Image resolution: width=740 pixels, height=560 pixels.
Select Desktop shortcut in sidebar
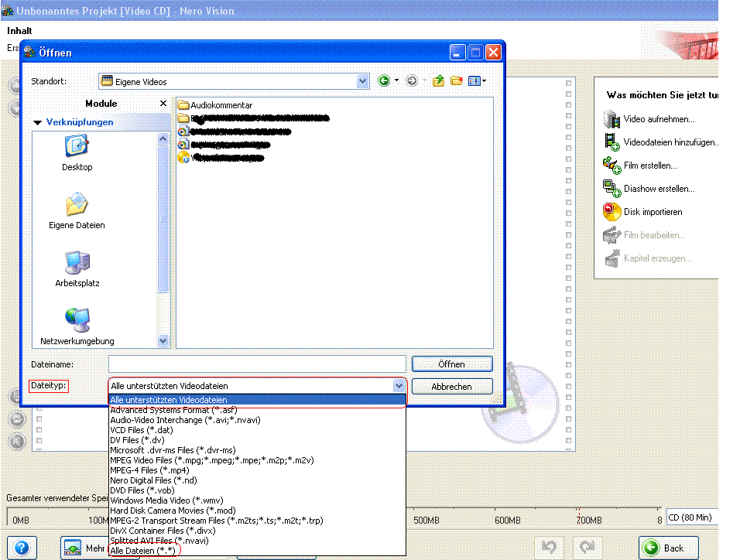77,153
